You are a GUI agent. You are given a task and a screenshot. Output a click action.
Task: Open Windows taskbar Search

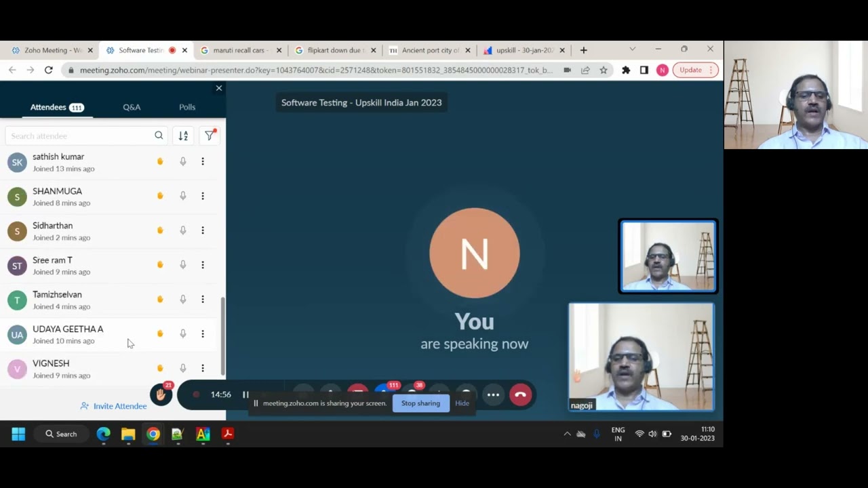coord(61,434)
